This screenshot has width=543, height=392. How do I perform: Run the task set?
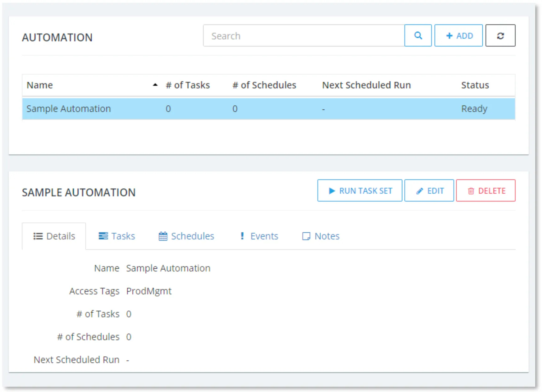tap(360, 190)
